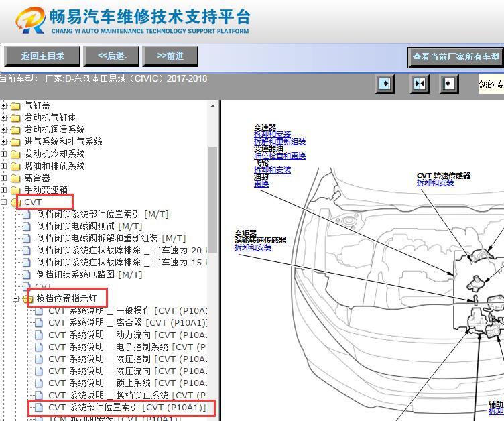
Task: Click the split-panel center layout icon
Action: pyautogui.click(x=420, y=84)
